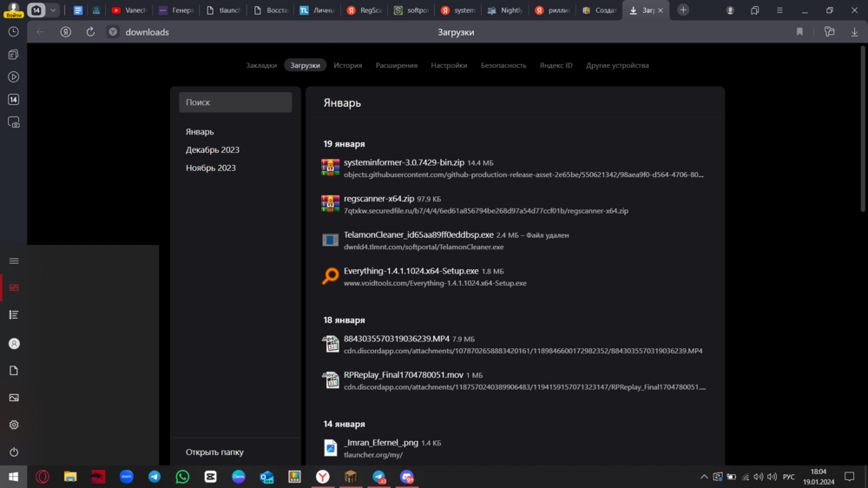Expand the tab groups chevron next to the tab counter
Screen dimensions: 868x488
click(x=53, y=10)
